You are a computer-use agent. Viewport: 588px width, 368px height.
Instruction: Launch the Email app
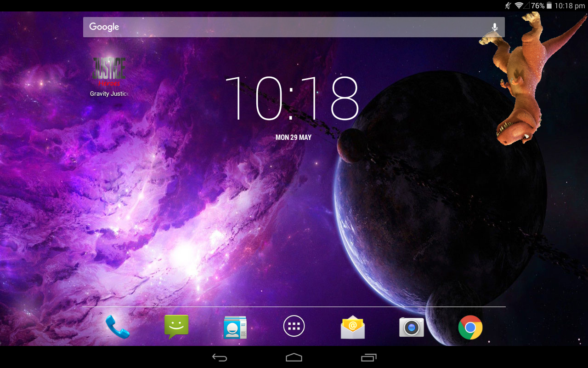352,327
